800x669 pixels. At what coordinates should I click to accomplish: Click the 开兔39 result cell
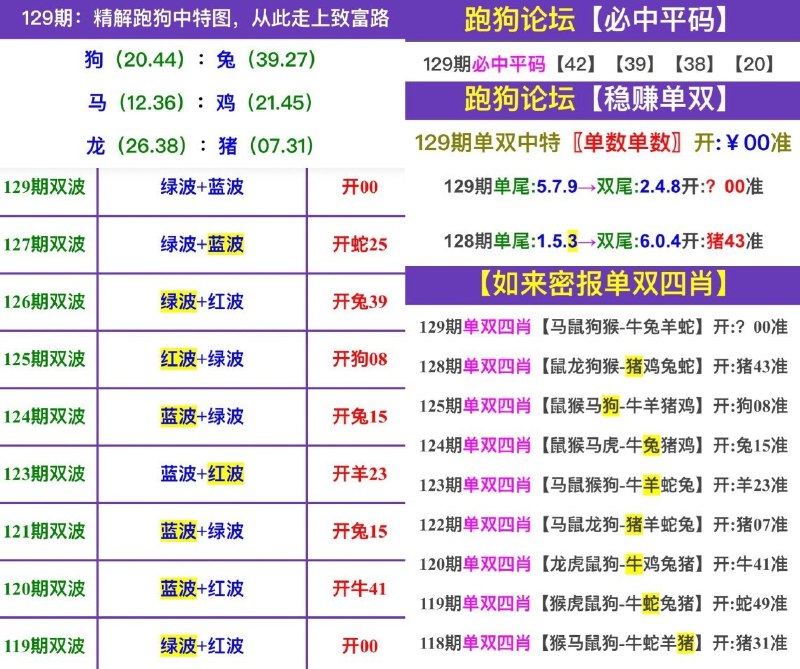(359, 302)
